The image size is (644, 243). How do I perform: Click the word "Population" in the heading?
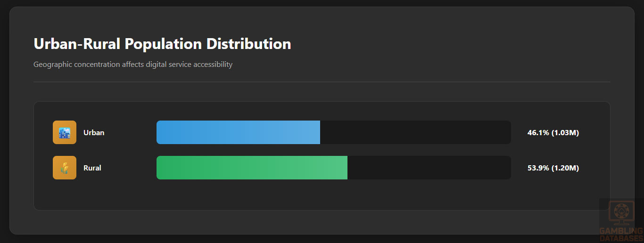(x=163, y=44)
